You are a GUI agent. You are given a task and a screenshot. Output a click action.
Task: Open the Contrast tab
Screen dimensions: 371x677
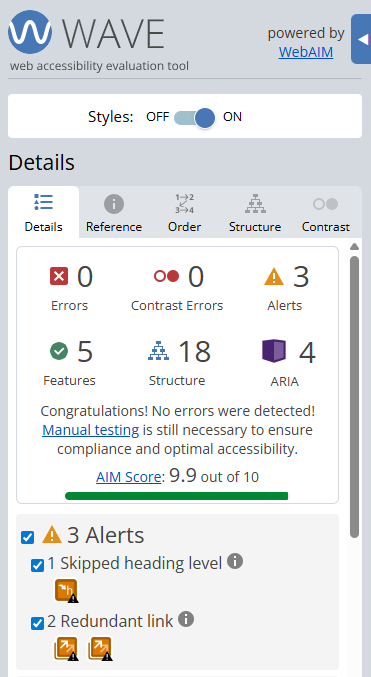326,212
